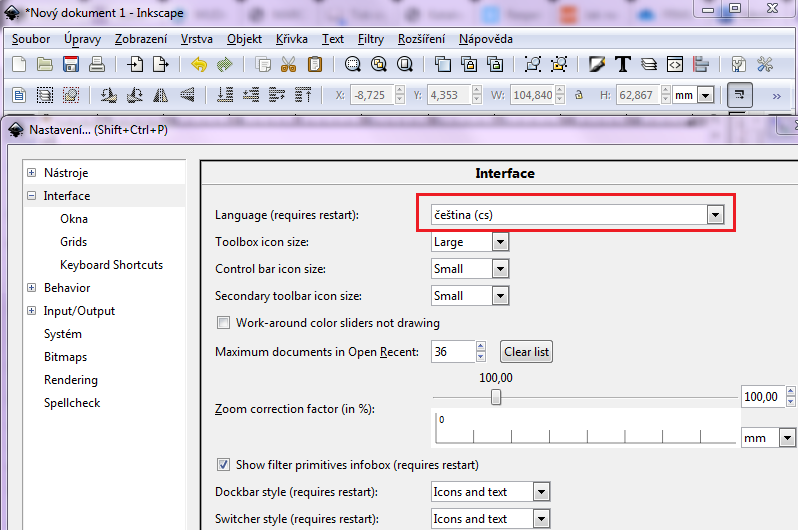Screen dimensions: 798x530
Task: Enable Work-around color sliders not drawing
Action: tap(223, 323)
